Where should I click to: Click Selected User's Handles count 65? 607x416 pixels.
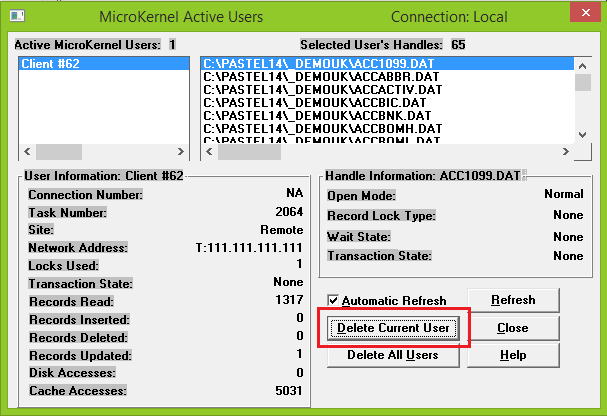point(458,45)
